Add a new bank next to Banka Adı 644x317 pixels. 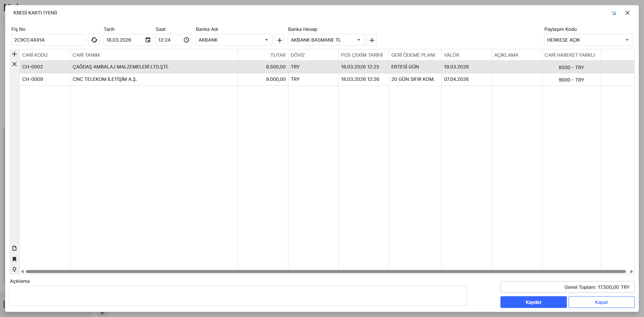[x=279, y=40]
